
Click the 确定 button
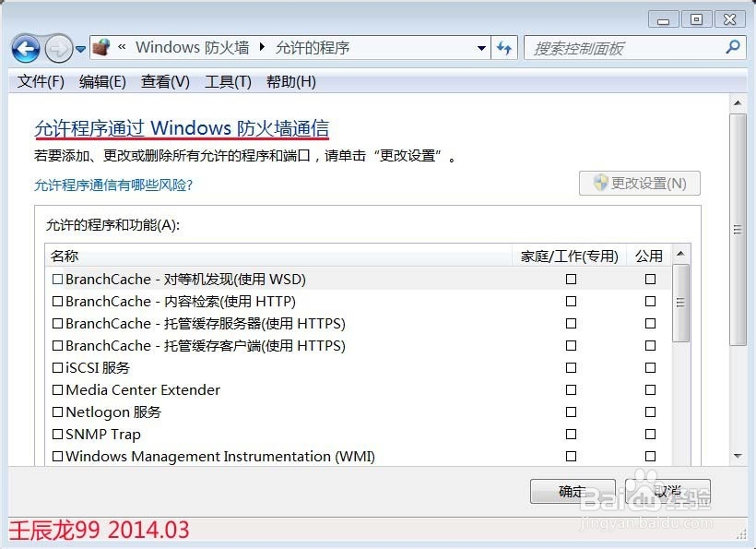[x=573, y=491]
